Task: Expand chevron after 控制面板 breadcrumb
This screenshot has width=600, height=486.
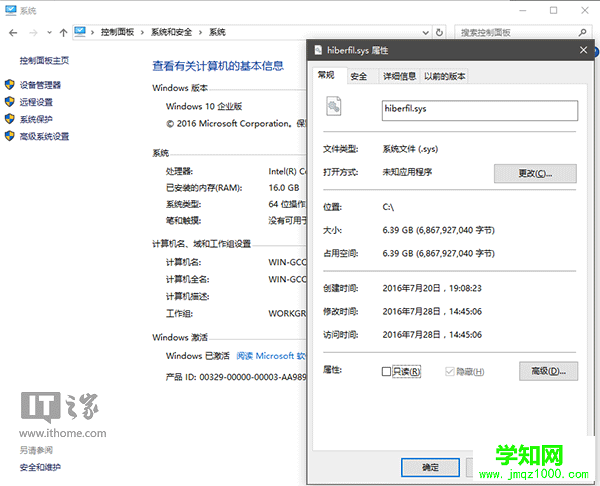Action: pos(142,33)
